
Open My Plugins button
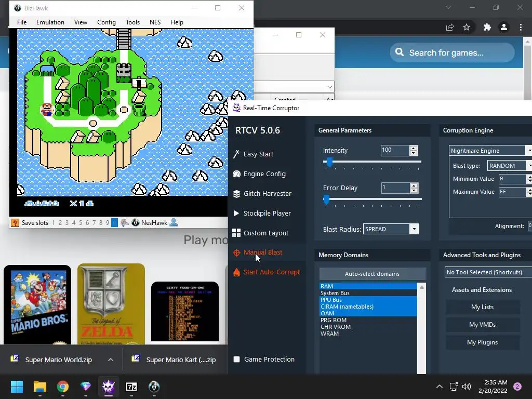click(483, 342)
